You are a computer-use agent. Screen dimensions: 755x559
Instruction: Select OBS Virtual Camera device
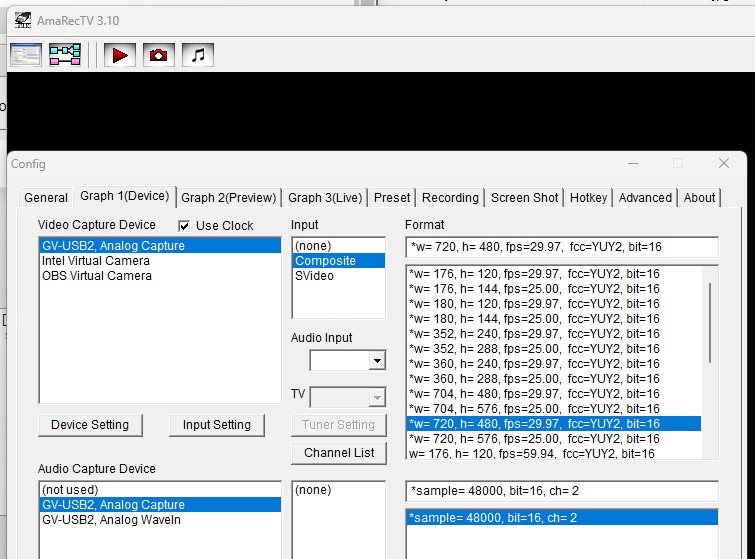coord(160,276)
